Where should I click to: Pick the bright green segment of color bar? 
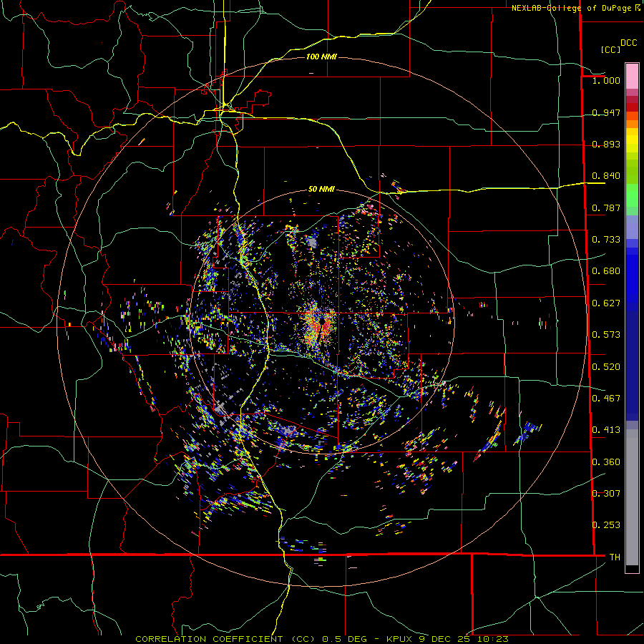(632, 195)
